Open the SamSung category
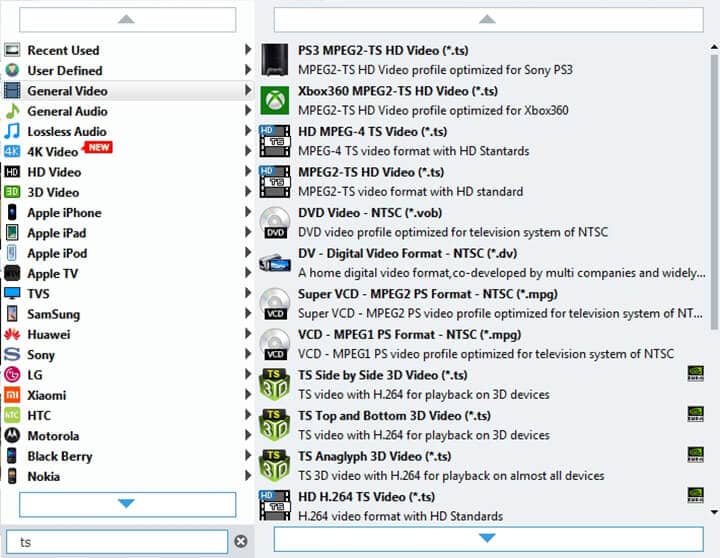Image resolution: width=720 pixels, height=558 pixels. 128,314
